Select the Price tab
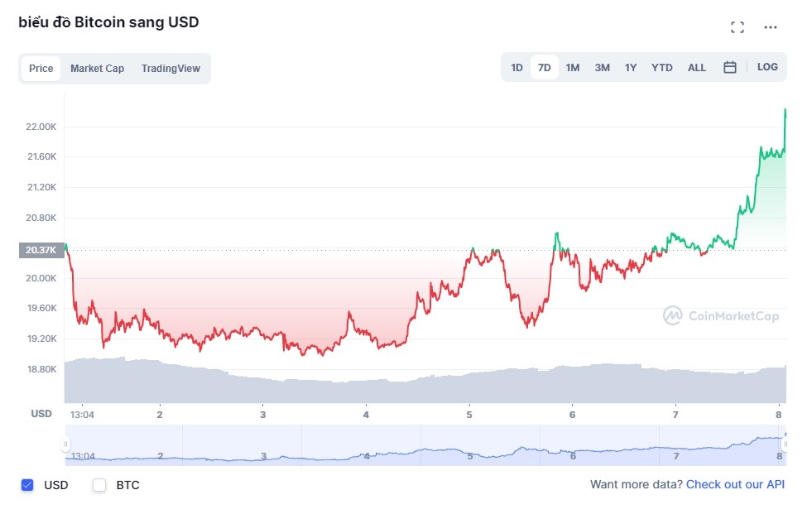Screen dimensions: 812x514 (41, 69)
